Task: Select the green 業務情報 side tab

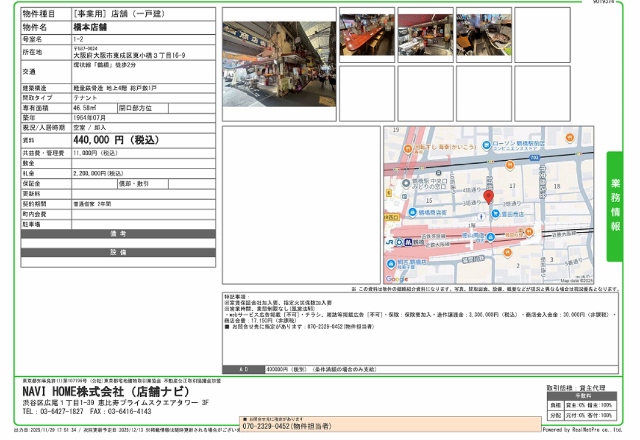Action: 615,206
